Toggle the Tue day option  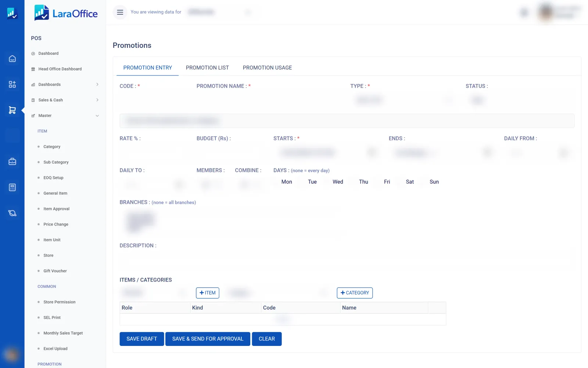coord(312,182)
